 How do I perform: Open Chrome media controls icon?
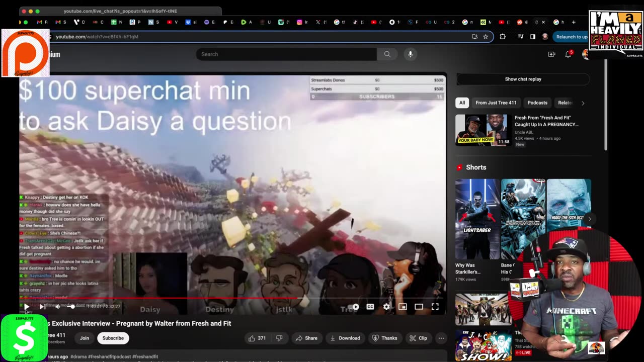521,37
